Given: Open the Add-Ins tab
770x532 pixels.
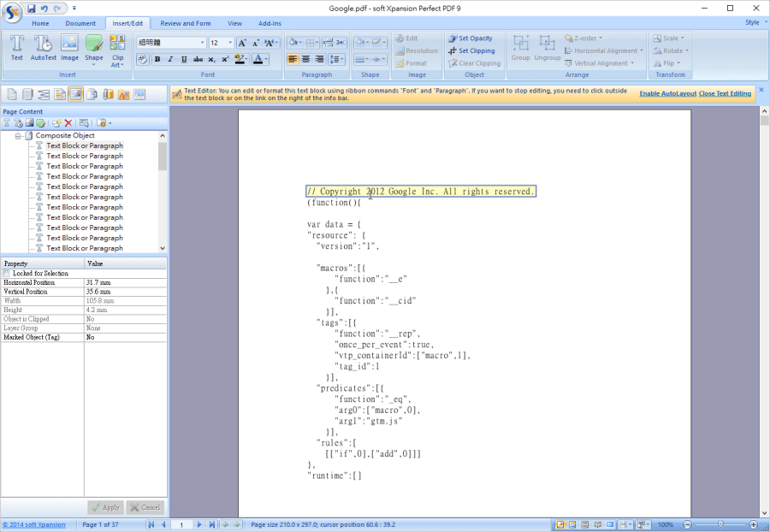Looking at the screenshot, I should [270, 23].
